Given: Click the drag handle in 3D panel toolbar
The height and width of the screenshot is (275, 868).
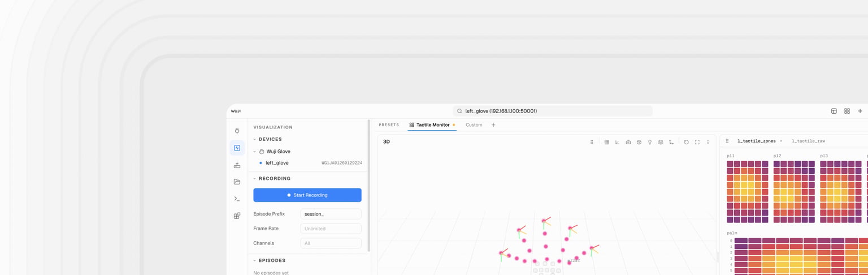Looking at the screenshot, I should (592, 142).
